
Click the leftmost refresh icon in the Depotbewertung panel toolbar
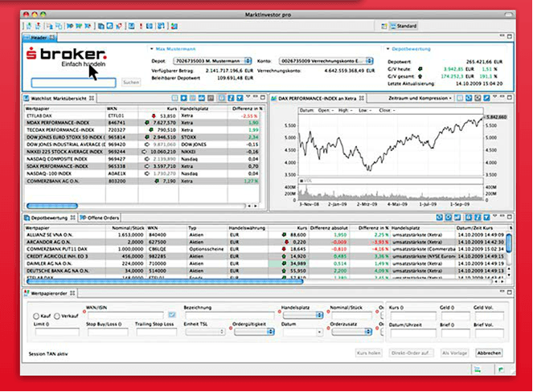tap(439, 218)
